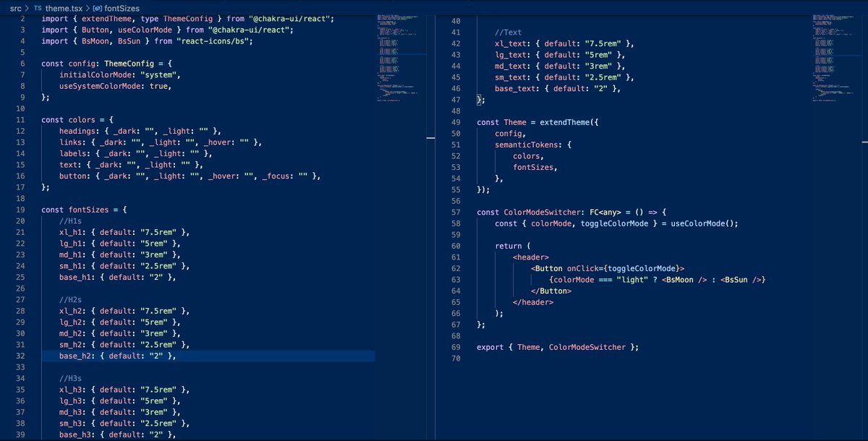This screenshot has width=868, height=441.
Task: Click the base_h1 font size entry
Action: click(x=118, y=278)
